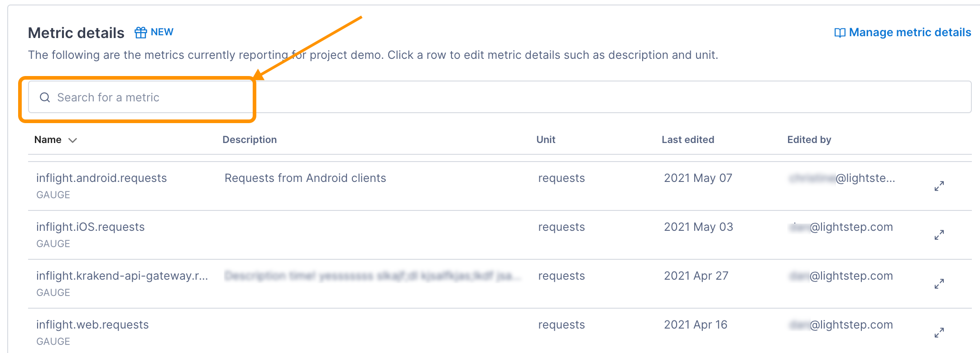Open the inflight.iOS.requests metric name
The width and height of the screenshot is (980, 353).
91,227
